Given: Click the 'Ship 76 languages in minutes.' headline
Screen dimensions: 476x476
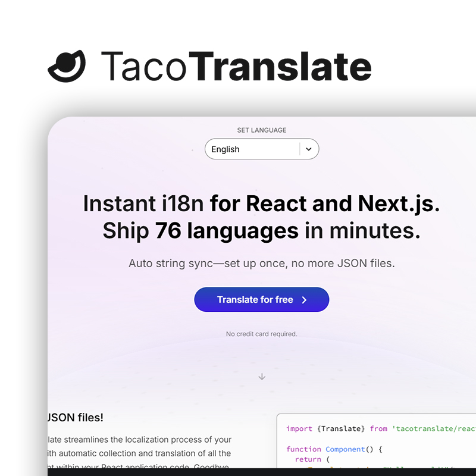Looking at the screenshot, I should (x=262, y=231).
